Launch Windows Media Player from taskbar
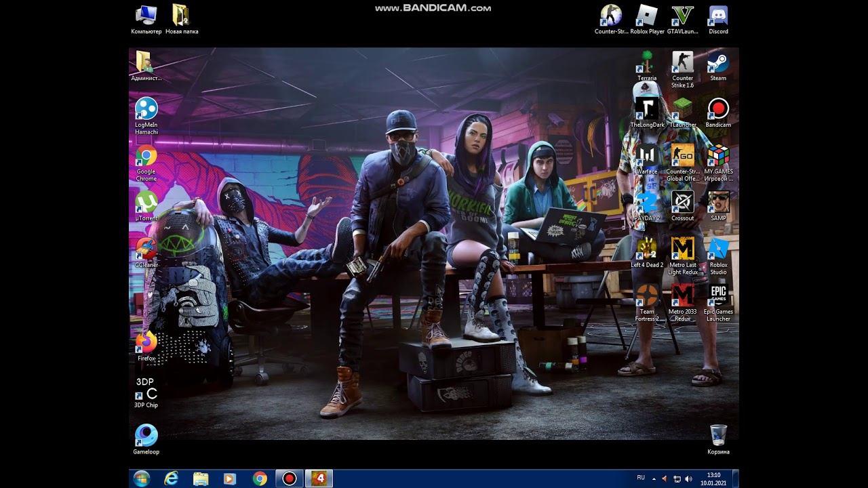The image size is (868, 488). point(230,479)
